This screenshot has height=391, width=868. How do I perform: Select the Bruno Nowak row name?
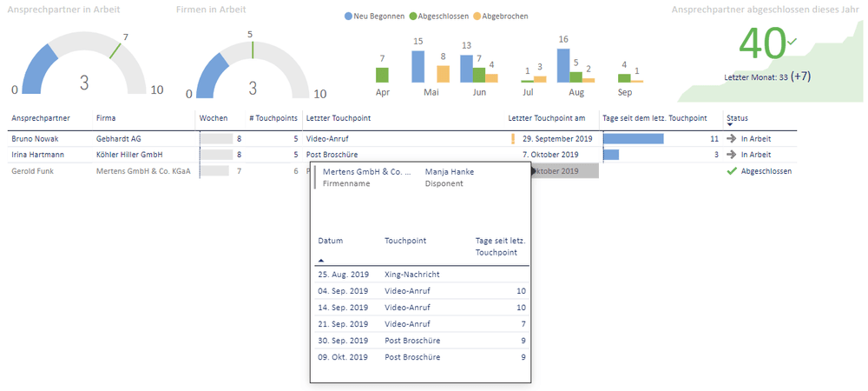(34, 138)
